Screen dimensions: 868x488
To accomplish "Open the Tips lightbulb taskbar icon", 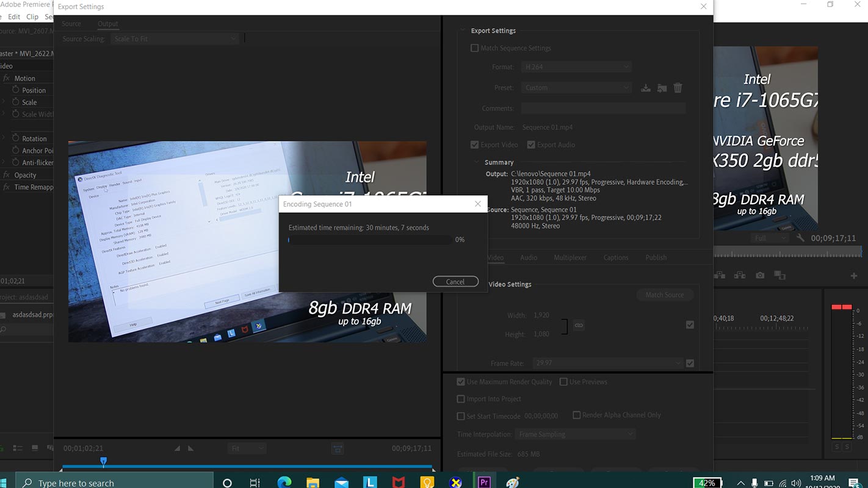I will (x=427, y=482).
